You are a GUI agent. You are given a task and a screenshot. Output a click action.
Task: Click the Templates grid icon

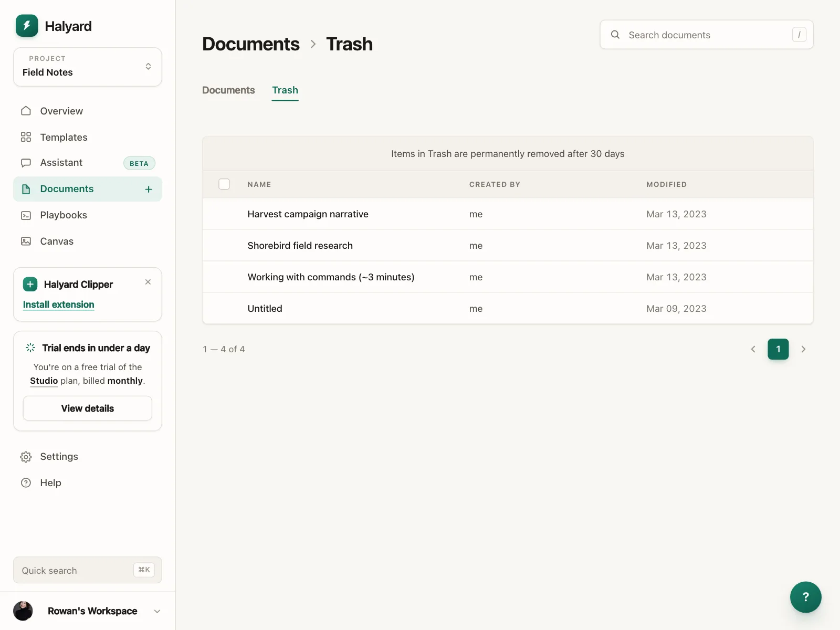click(x=26, y=137)
